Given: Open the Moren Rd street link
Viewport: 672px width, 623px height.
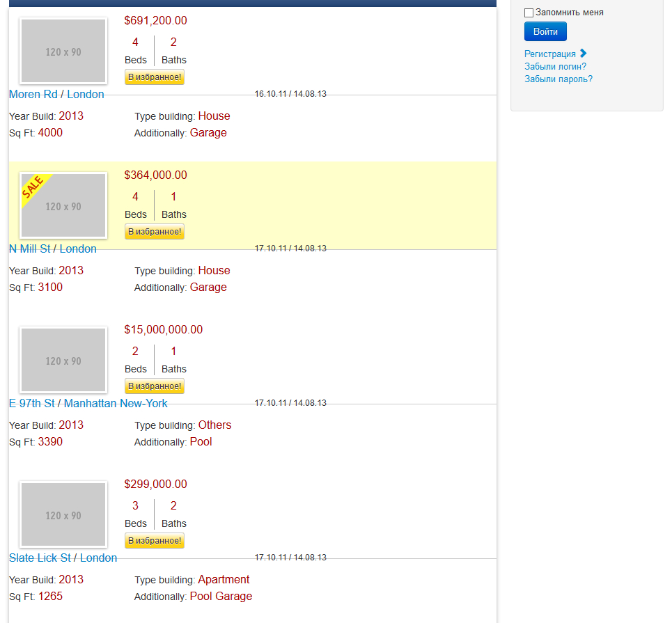Looking at the screenshot, I should (33, 95).
